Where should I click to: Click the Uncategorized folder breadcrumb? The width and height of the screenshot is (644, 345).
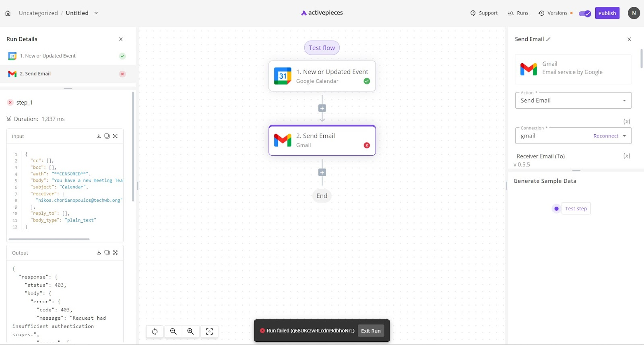(38, 13)
